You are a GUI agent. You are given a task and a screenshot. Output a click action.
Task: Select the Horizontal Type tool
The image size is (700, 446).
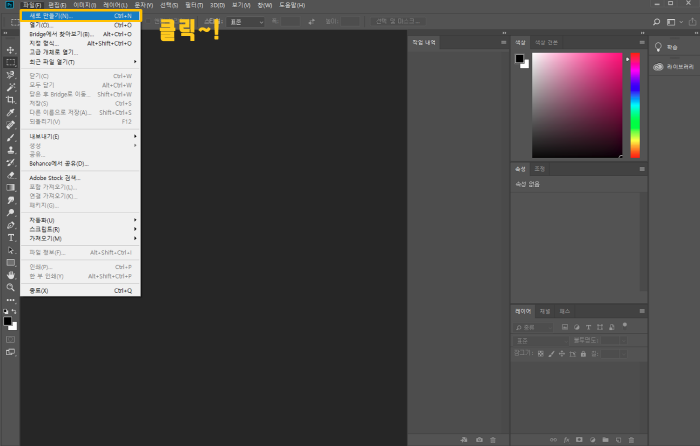click(x=10, y=238)
